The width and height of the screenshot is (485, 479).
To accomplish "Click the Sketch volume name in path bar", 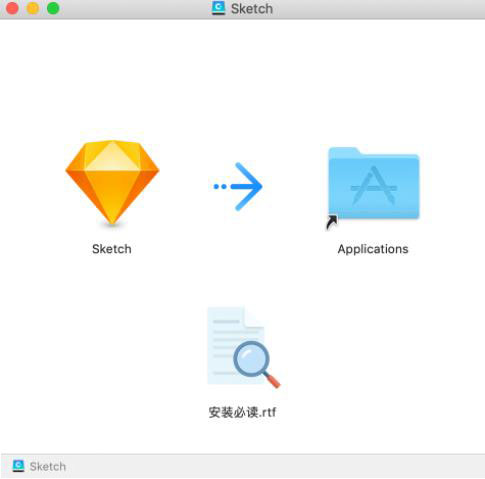I will pos(48,466).
